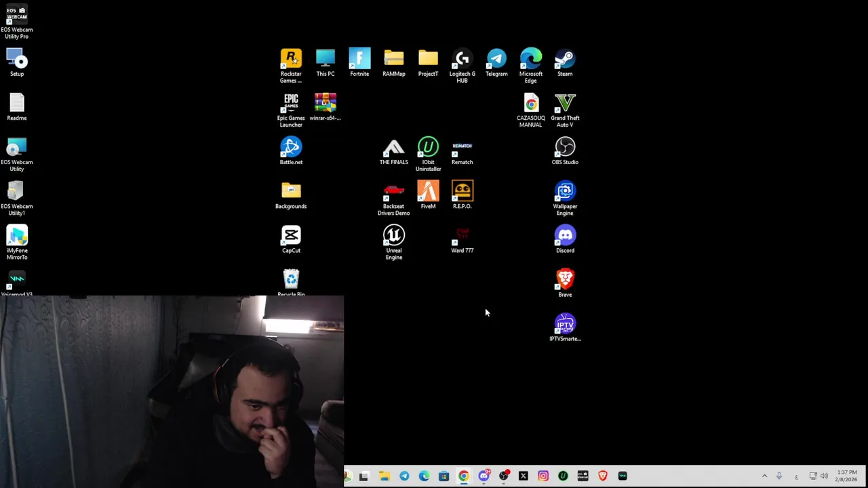Open the taskbar clock showing 1:37 PM
The image size is (868, 488).
pyautogui.click(x=846, y=476)
